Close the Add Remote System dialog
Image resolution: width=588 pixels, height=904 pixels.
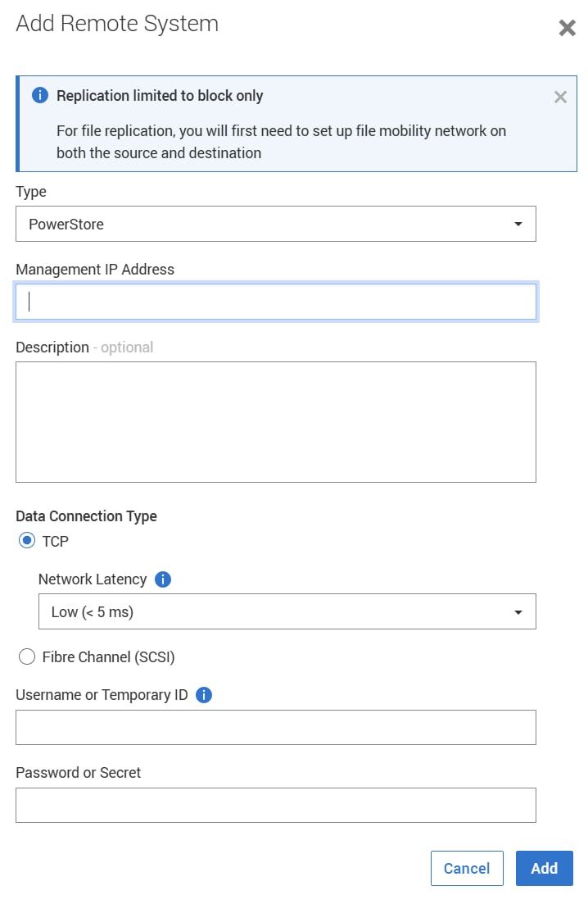567,27
